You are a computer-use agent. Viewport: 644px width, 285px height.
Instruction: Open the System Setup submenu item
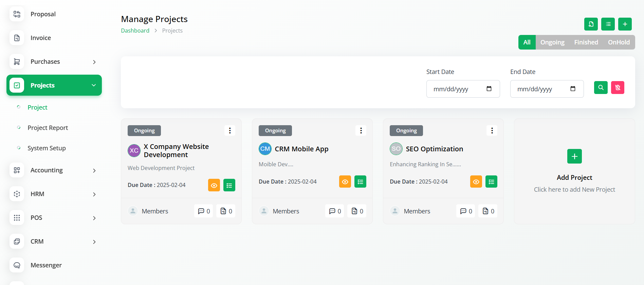47,148
